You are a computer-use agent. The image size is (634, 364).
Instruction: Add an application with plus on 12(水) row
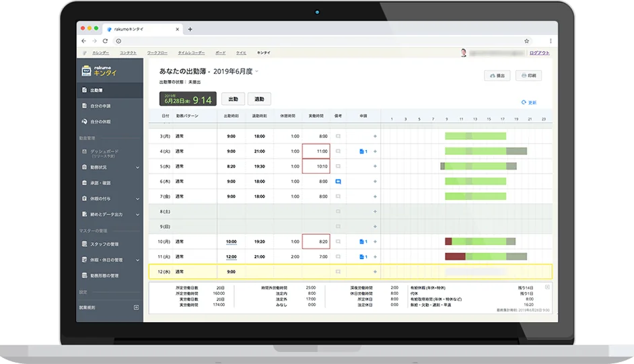pyautogui.click(x=375, y=272)
